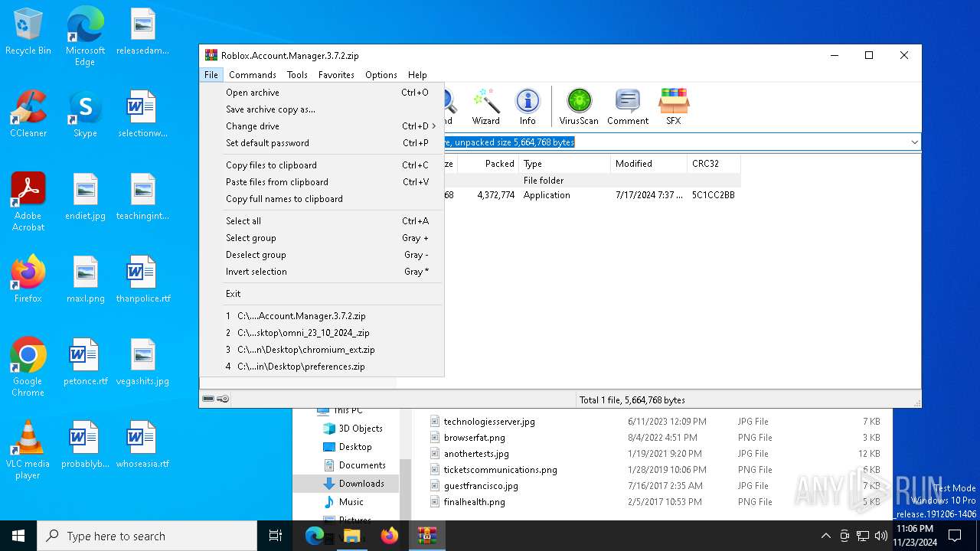Open the Options menu
The image size is (980, 551).
click(381, 75)
